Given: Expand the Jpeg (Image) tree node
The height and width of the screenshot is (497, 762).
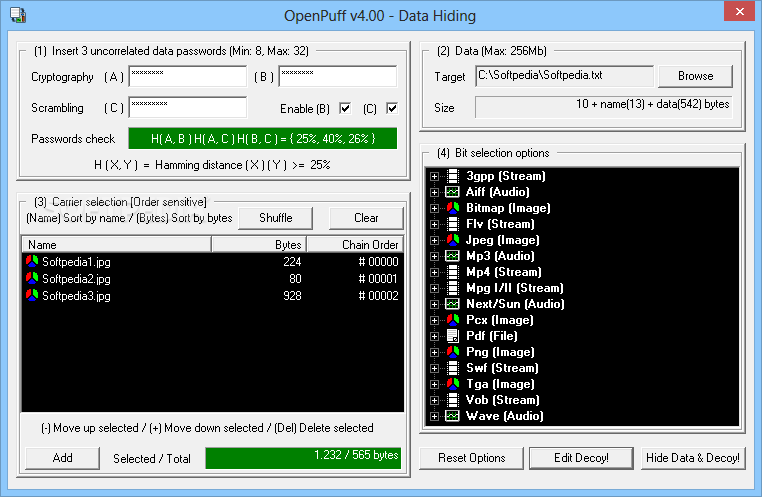Looking at the screenshot, I should (x=434, y=240).
